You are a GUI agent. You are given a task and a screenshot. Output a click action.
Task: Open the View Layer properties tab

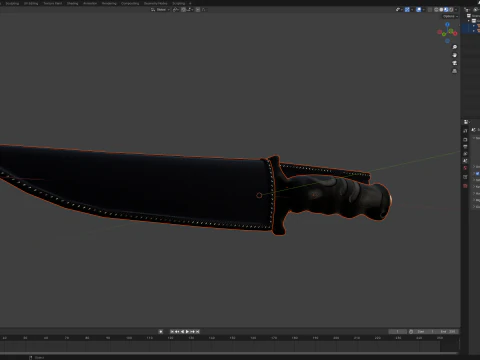point(465,154)
